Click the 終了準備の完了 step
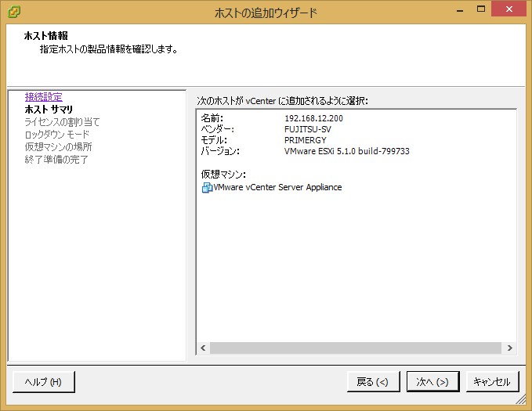The width and height of the screenshot is (532, 411). [x=56, y=160]
